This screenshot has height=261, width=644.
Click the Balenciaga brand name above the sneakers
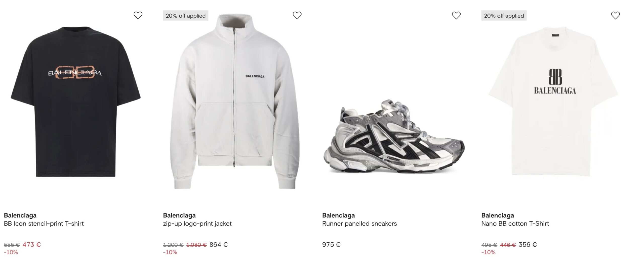tap(338, 215)
